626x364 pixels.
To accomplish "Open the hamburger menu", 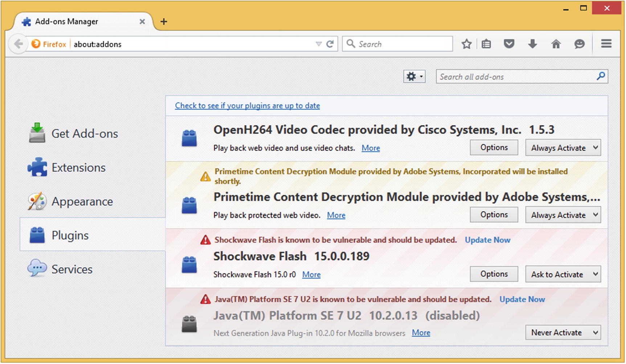I will (x=606, y=44).
